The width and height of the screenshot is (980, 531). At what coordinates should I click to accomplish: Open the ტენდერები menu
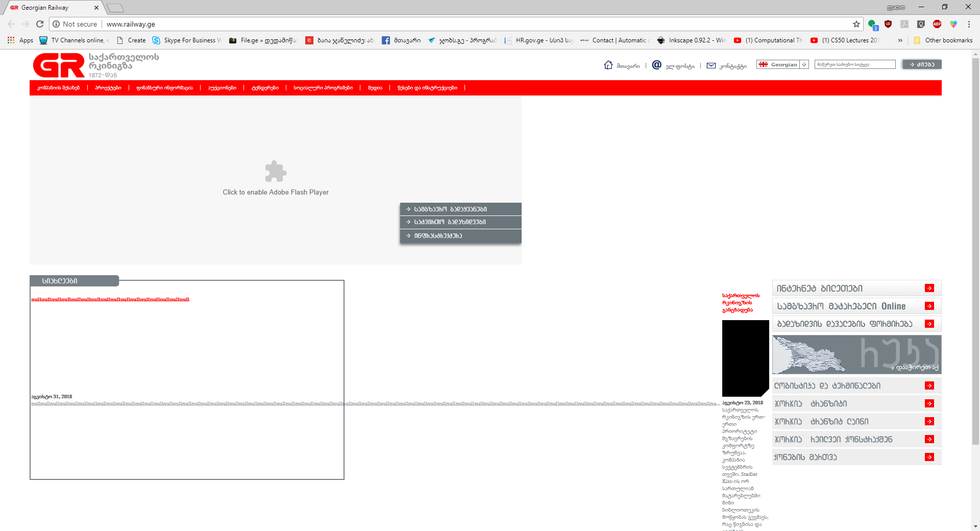point(265,88)
